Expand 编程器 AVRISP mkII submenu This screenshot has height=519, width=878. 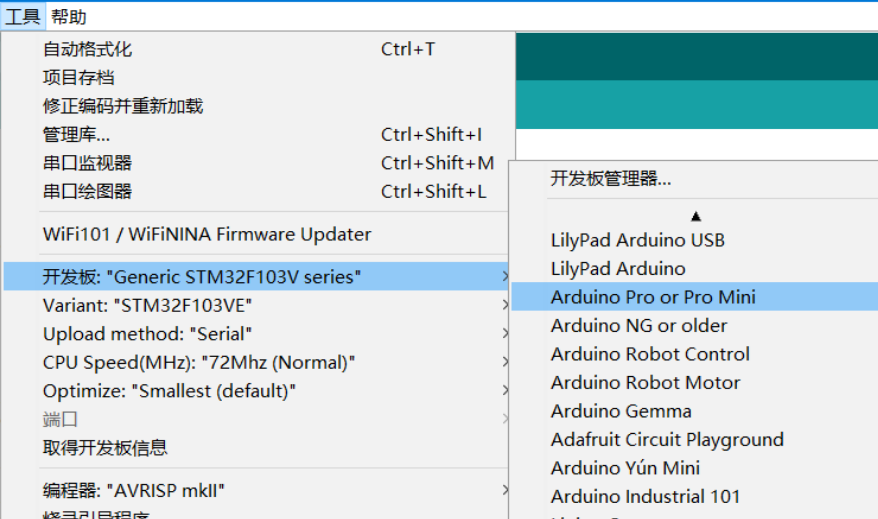click(256, 491)
